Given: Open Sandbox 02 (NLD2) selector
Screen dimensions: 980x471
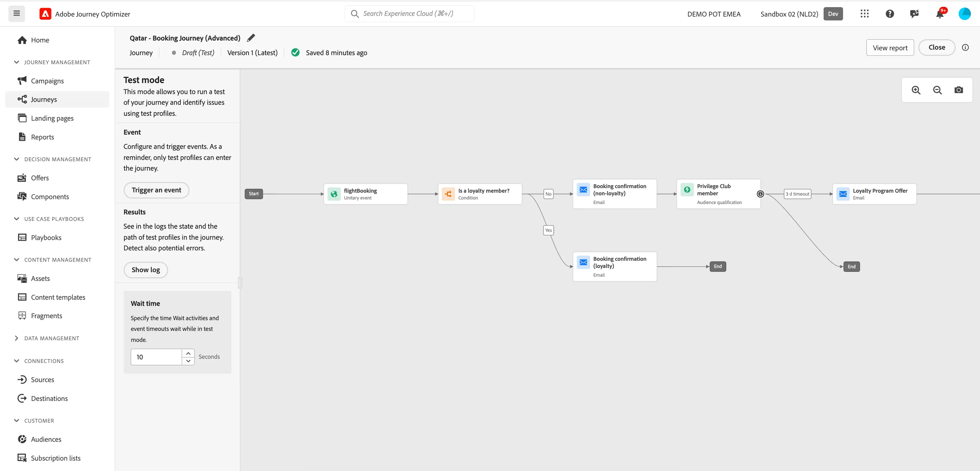Looking at the screenshot, I should [789, 14].
